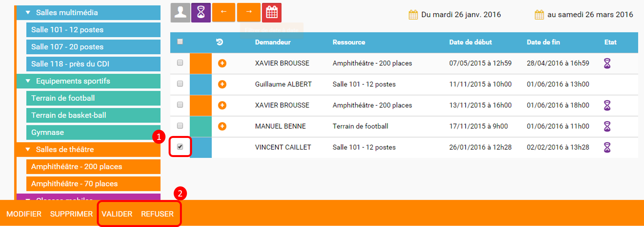Open start date picker Du mardi 26 janv. 2016
This screenshot has height=227, width=644.
tap(455, 15)
